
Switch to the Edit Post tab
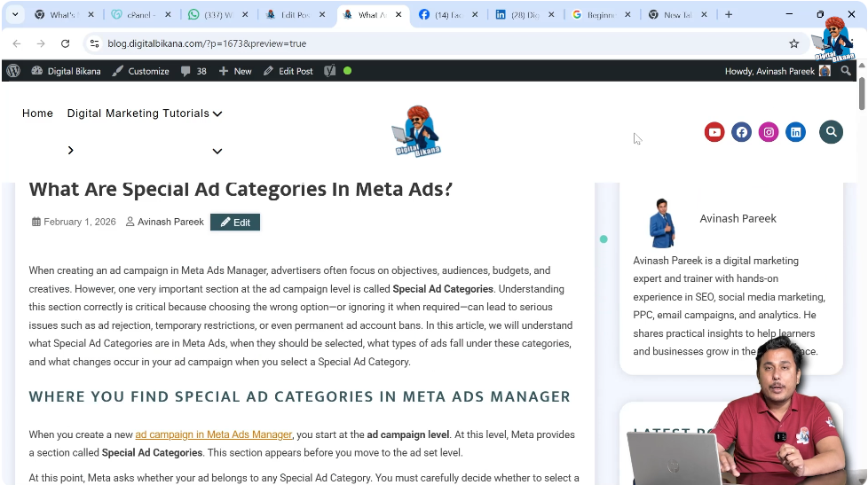pyautogui.click(x=295, y=15)
